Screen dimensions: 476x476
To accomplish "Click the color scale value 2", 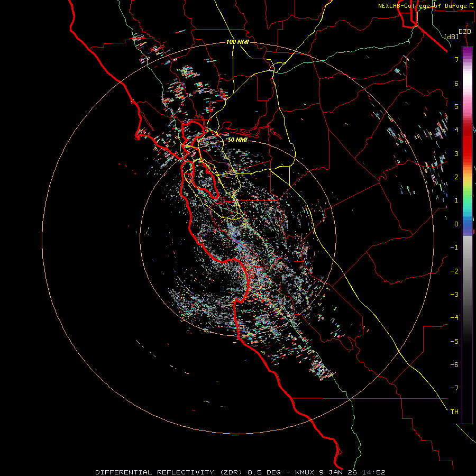I will [456, 177].
